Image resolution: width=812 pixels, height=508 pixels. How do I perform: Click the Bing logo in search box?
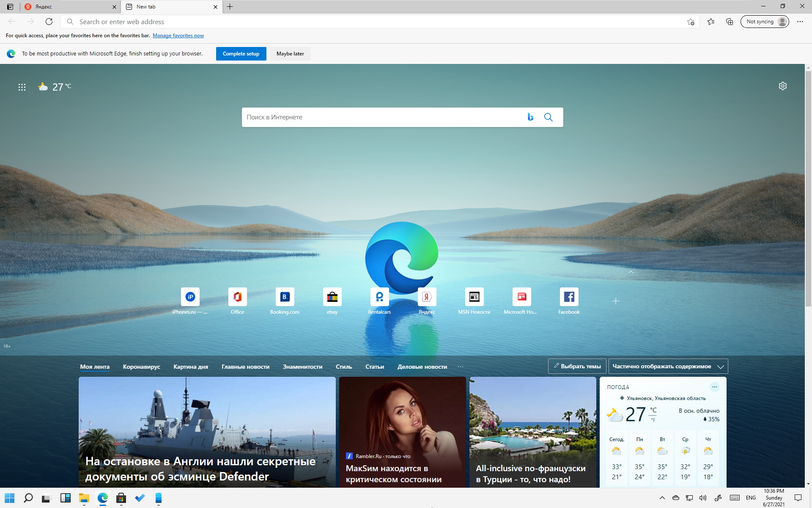(x=530, y=117)
